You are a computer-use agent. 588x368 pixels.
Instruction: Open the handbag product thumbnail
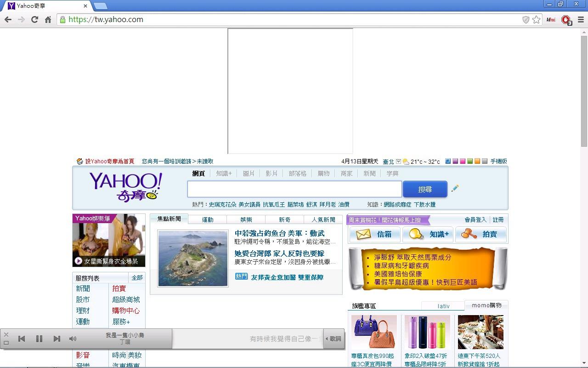pos(374,332)
